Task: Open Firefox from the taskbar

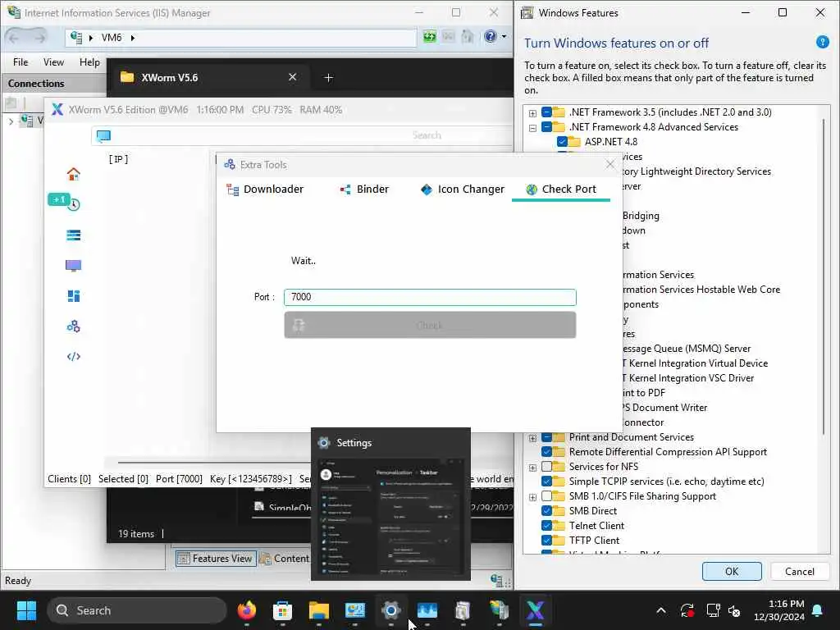Action: pos(246,610)
